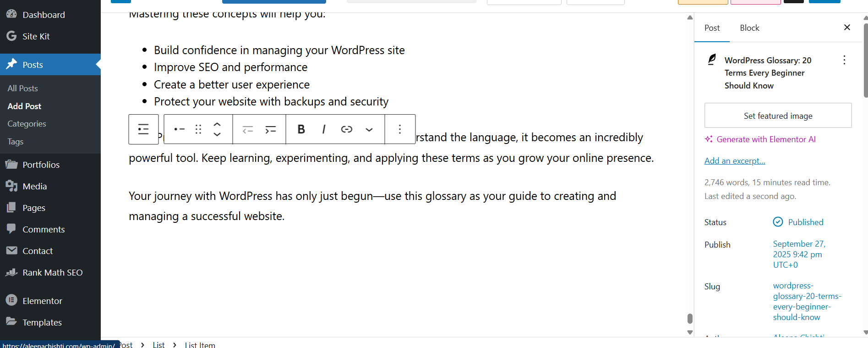Insert a link in the list item
The height and width of the screenshot is (348, 868).
click(x=347, y=129)
